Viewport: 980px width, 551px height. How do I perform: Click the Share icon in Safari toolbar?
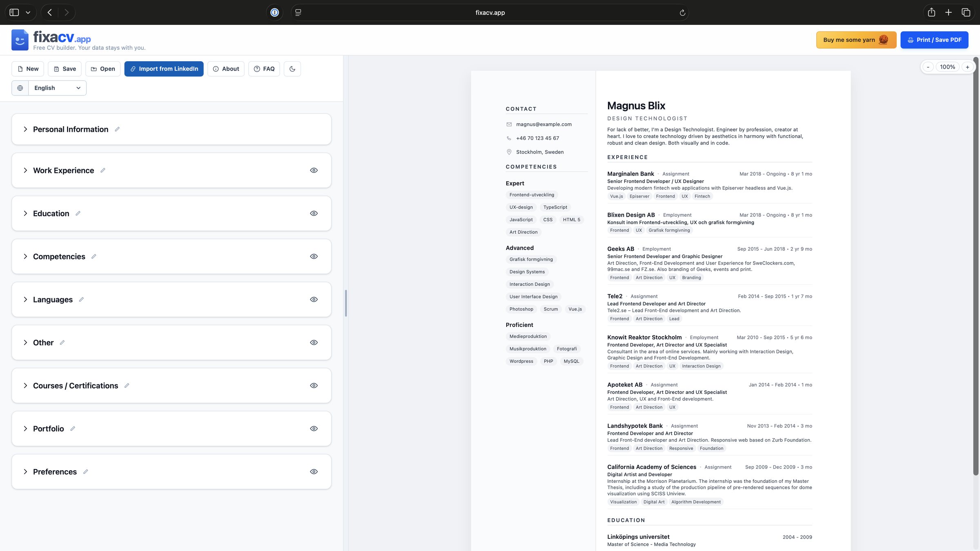pyautogui.click(x=931, y=12)
